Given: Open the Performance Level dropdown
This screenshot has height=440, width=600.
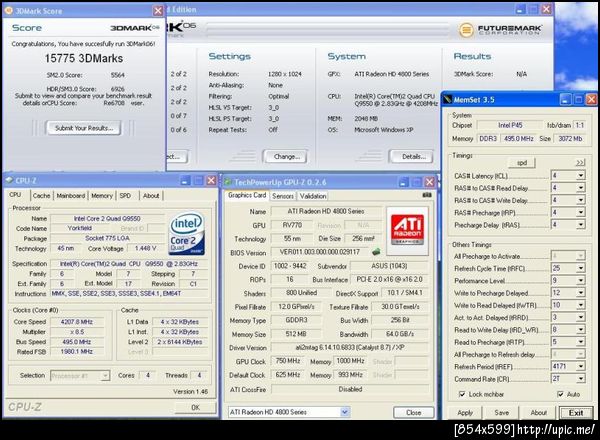Looking at the screenshot, I should [x=580, y=280].
